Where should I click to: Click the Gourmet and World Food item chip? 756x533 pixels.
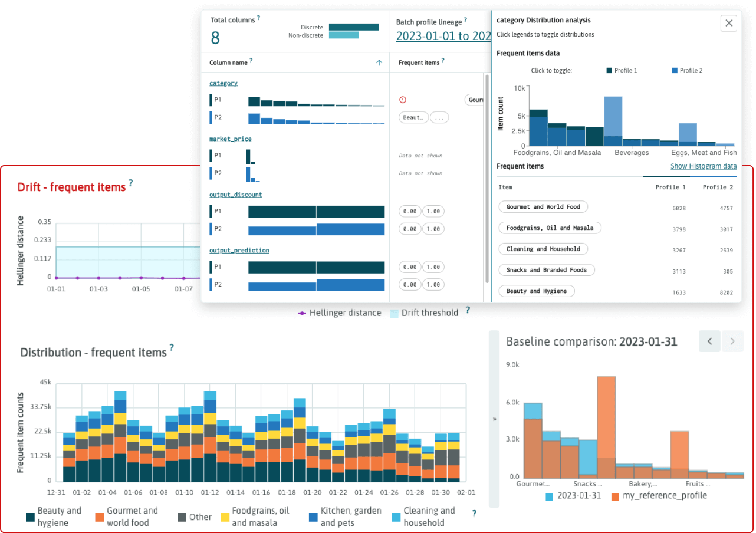[x=543, y=206]
